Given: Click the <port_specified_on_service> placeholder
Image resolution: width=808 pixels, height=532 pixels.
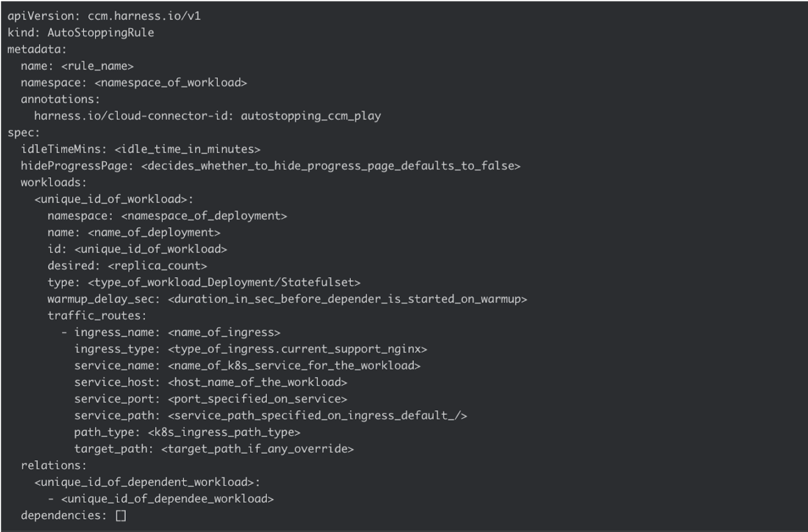Looking at the screenshot, I should pos(257,399).
